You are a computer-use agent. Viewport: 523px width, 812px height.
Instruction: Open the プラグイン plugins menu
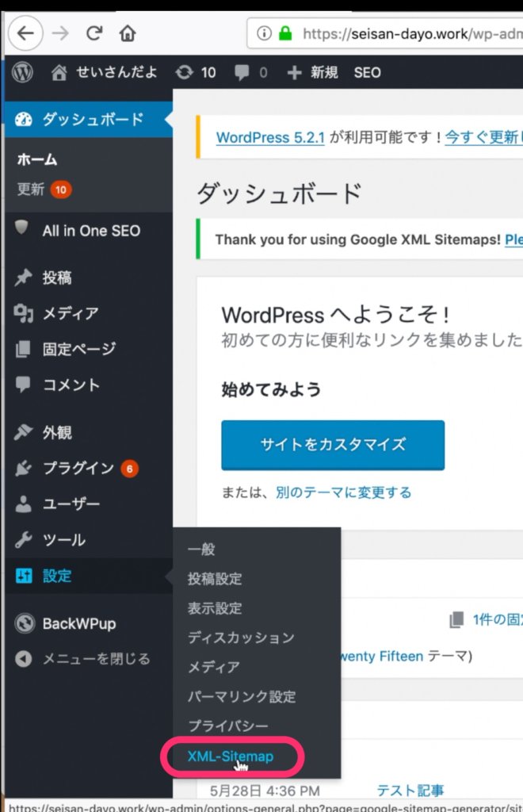[x=78, y=469]
